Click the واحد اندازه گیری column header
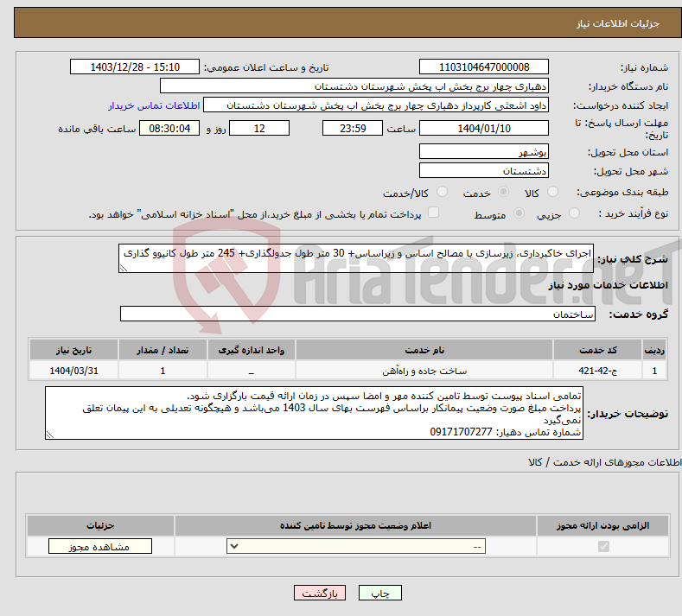The width and height of the screenshot is (682, 616). pos(251,350)
